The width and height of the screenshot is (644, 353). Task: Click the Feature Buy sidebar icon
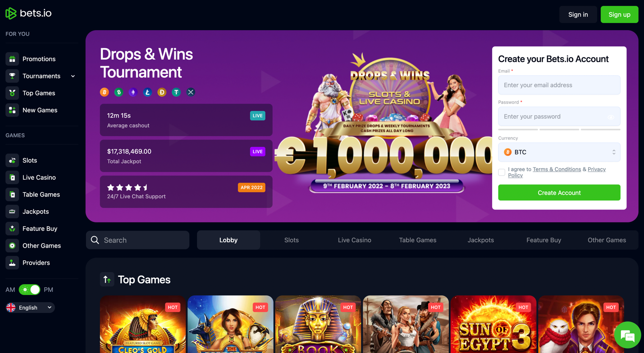point(12,229)
